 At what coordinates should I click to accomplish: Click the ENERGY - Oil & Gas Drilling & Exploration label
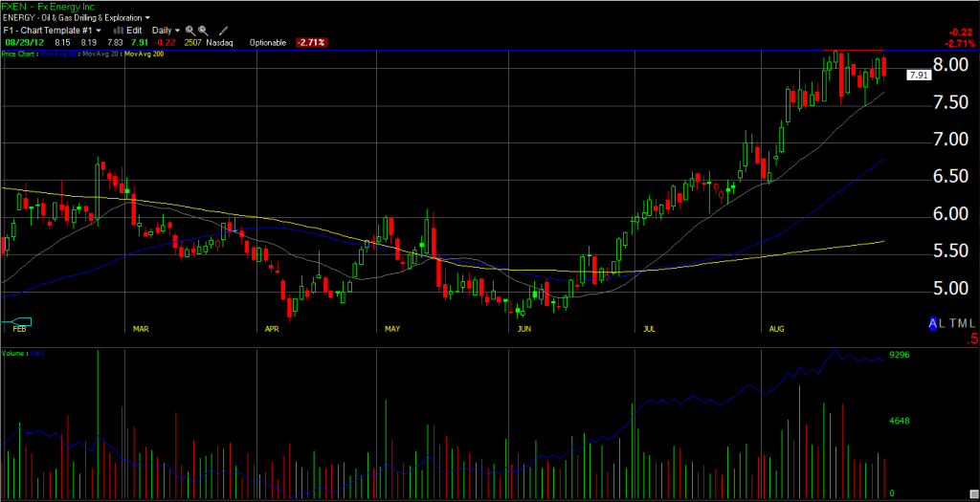pyautogui.click(x=72, y=18)
